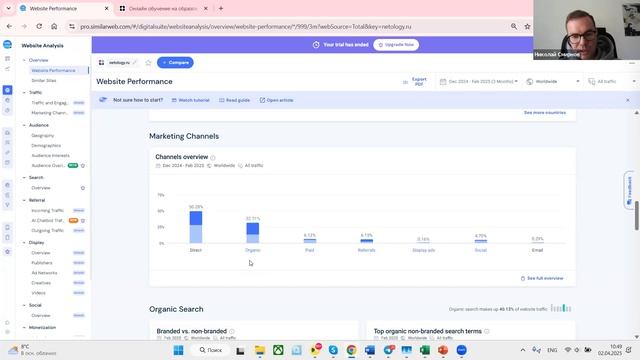Click Watch tutorial link

coord(191,100)
